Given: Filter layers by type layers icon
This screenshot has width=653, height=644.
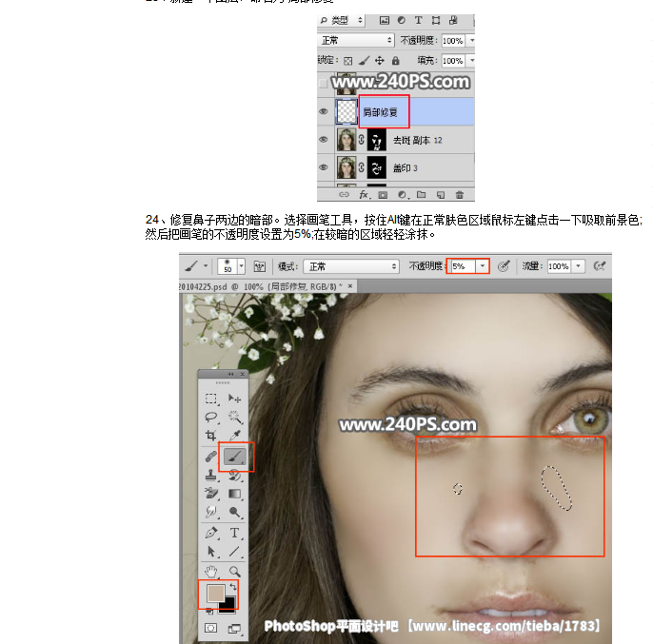Looking at the screenshot, I should tap(418, 20).
